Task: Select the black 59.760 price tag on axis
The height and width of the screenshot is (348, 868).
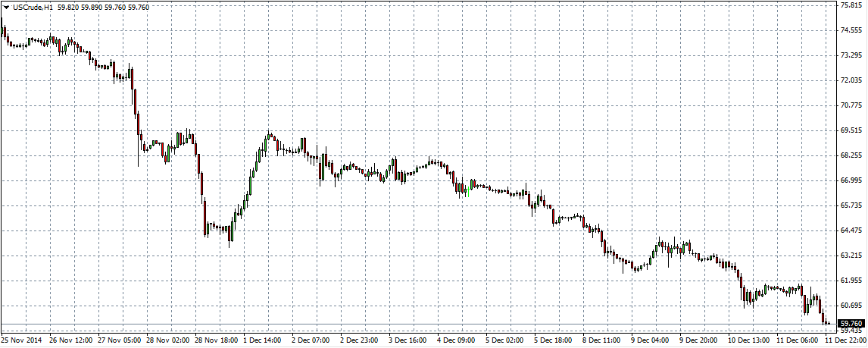Action: coord(852,324)
